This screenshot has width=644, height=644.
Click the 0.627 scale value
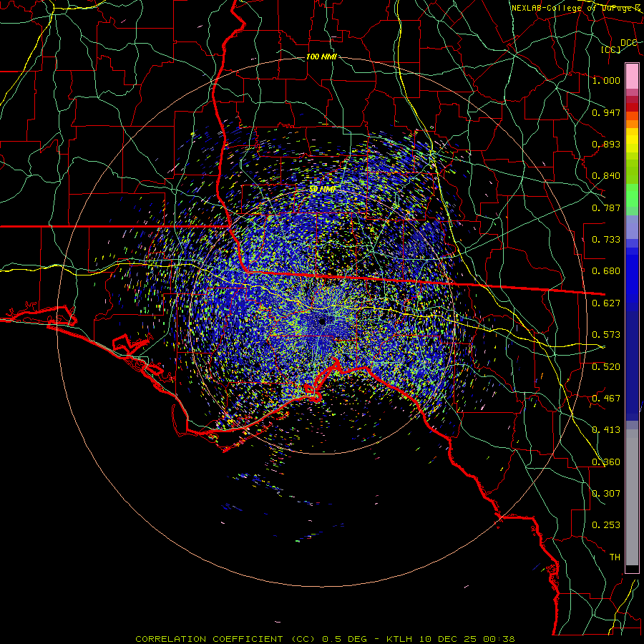coord(606,303)
